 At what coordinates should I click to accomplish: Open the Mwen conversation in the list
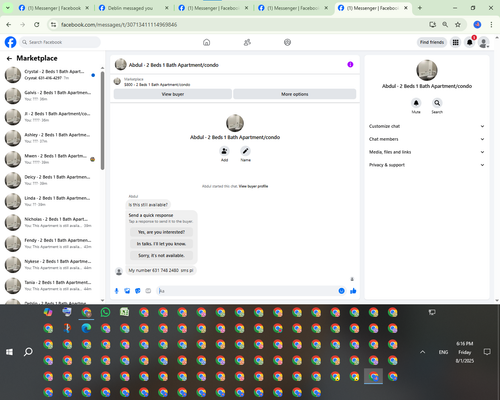coord(50,159)
